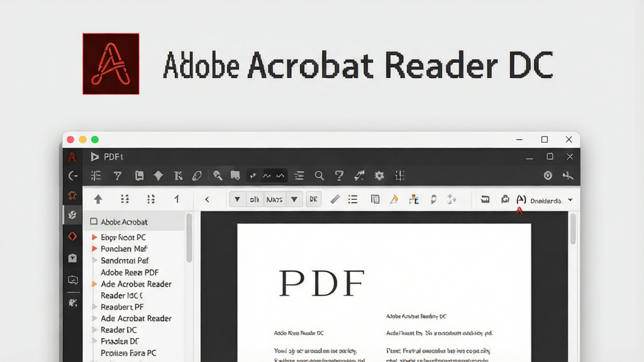This screenshot has height=362, width=644.
Task: Open the orange gear-like sidebar icon
Action: click(x=72, y=195)
